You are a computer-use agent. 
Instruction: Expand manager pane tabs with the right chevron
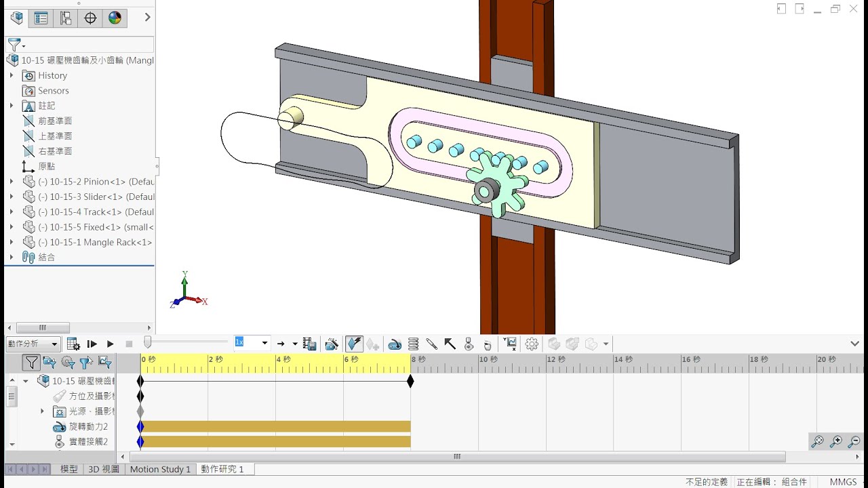point(147,18)
